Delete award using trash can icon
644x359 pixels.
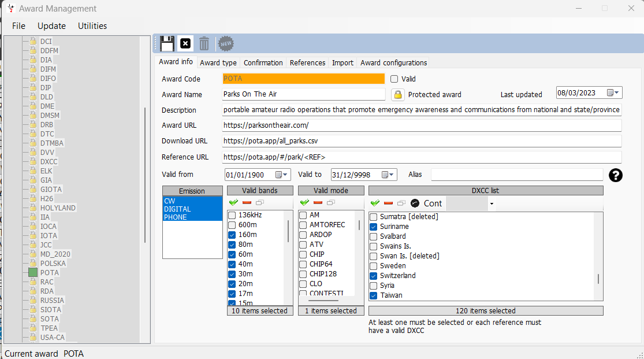click(x=204, y=43)
